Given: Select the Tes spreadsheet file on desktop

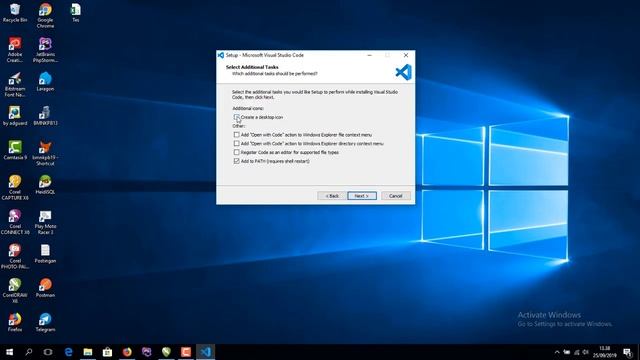Looking at the screenshot, I should [76, 12].
